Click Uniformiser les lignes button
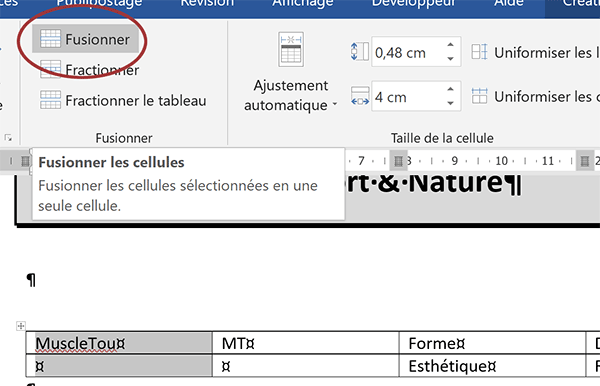This screenshot has width=600, height=386. (x=535, y=52)
